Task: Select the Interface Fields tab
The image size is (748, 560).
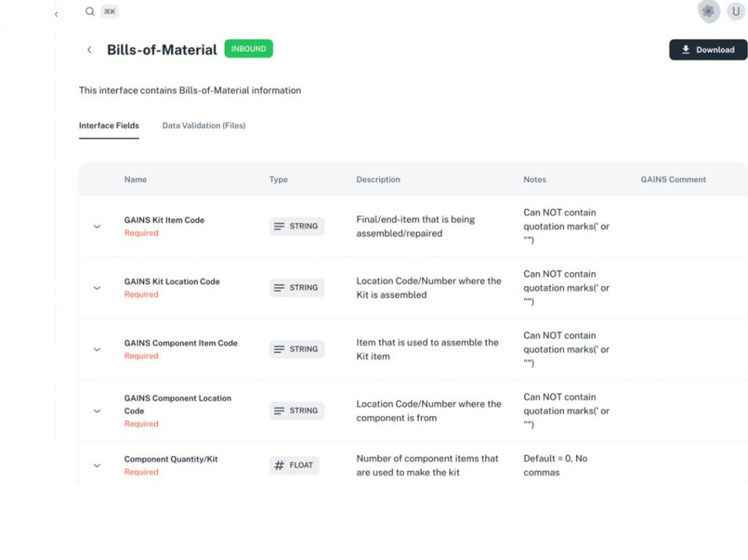Action: (x=108, y=126)
